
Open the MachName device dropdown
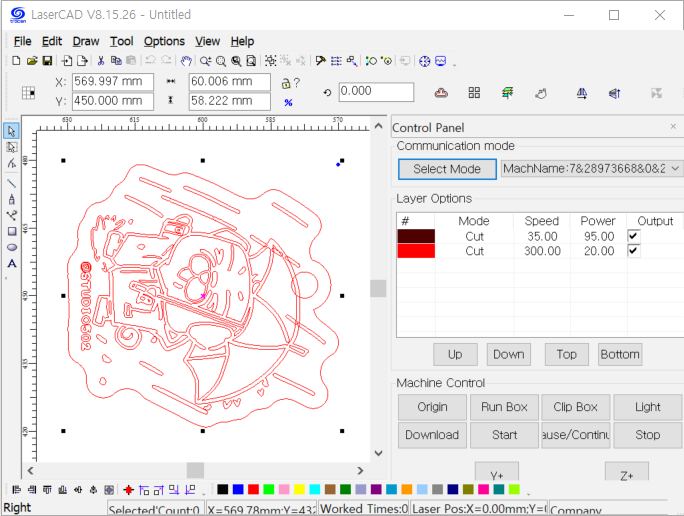[675, 168]
